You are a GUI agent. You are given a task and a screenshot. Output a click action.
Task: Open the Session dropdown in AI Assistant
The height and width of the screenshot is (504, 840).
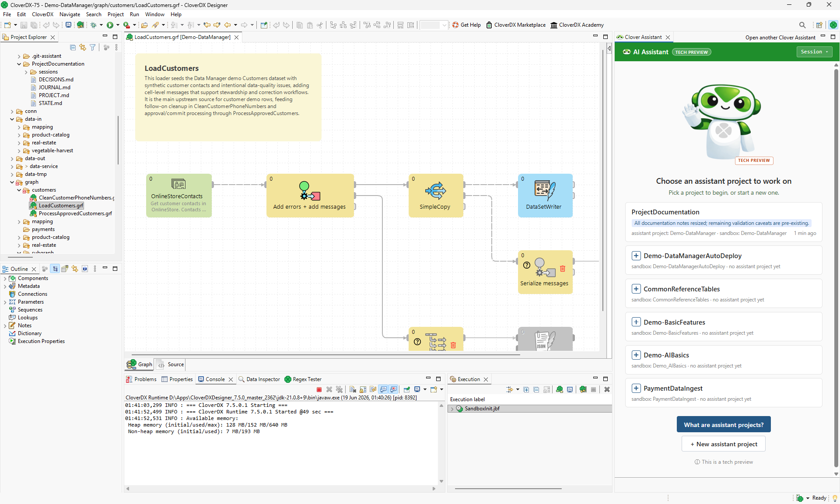814,52
